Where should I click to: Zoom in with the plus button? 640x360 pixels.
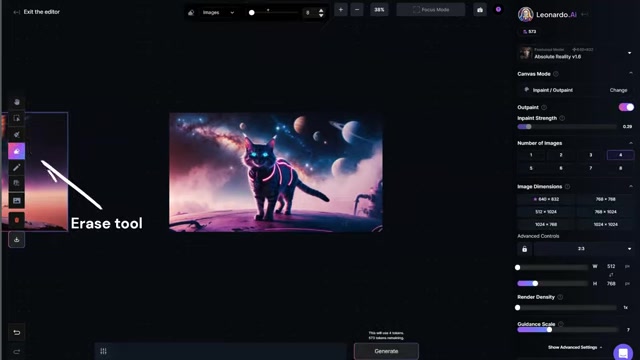pyautogui.click(x=341, y=10)
